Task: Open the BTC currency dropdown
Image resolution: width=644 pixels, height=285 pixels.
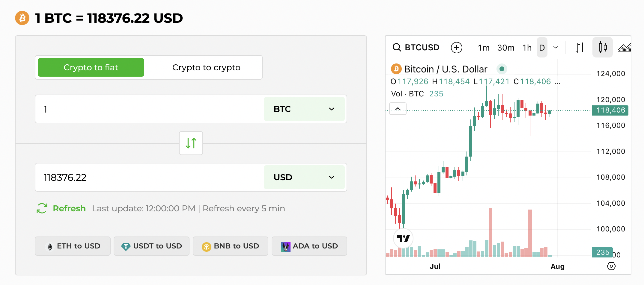Action: pyautogui.click(x=304, y=109)
